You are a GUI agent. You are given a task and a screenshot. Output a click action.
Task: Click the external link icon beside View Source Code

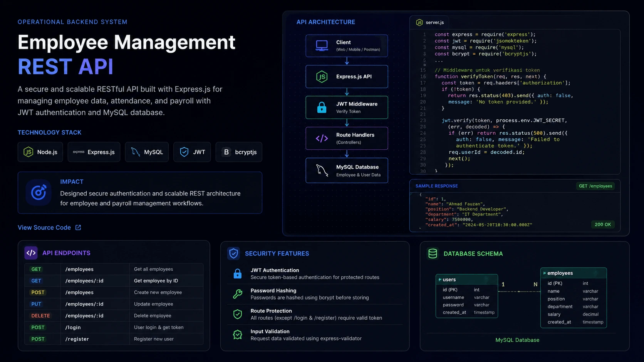(78, 227)
